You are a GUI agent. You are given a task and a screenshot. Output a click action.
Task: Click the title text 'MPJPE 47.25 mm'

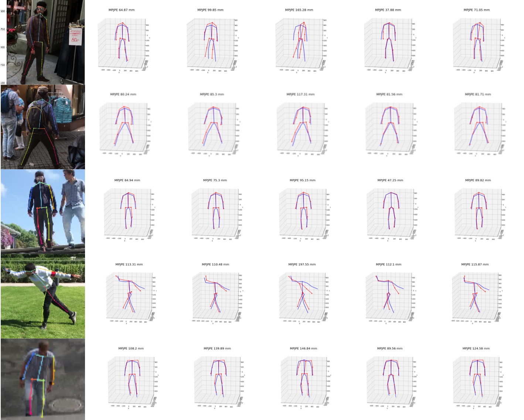(390, 180)
